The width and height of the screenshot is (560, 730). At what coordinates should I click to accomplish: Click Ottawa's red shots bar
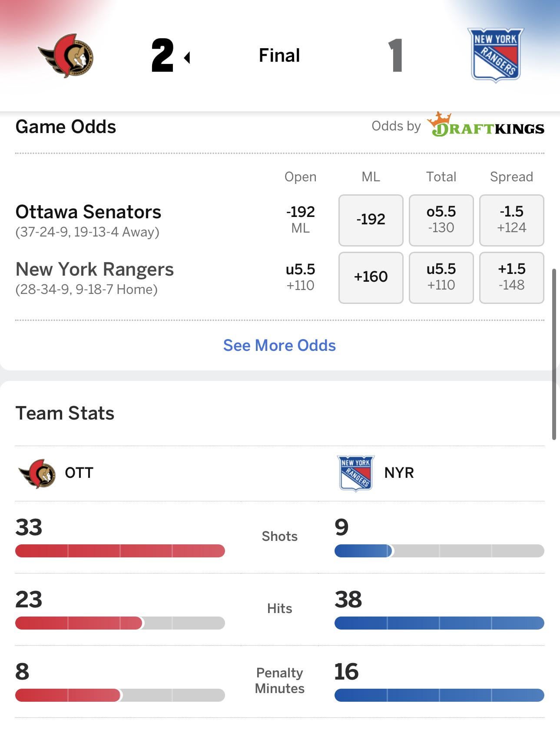coord(120,551)
